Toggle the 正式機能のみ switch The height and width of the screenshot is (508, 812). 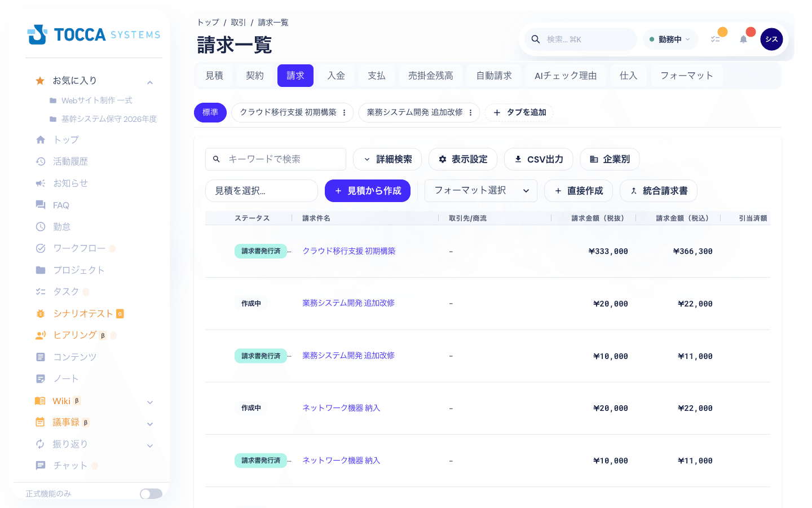[151, 494]
